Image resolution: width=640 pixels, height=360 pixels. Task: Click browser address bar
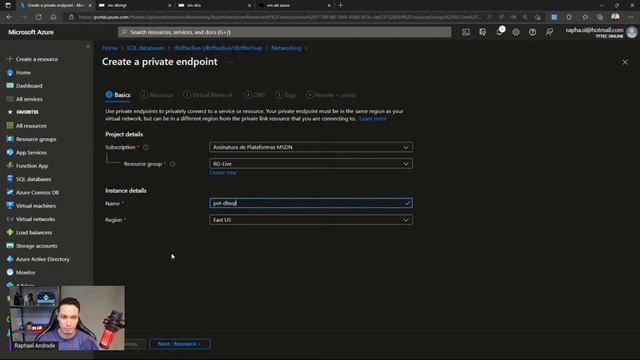[x=279, y=17]
